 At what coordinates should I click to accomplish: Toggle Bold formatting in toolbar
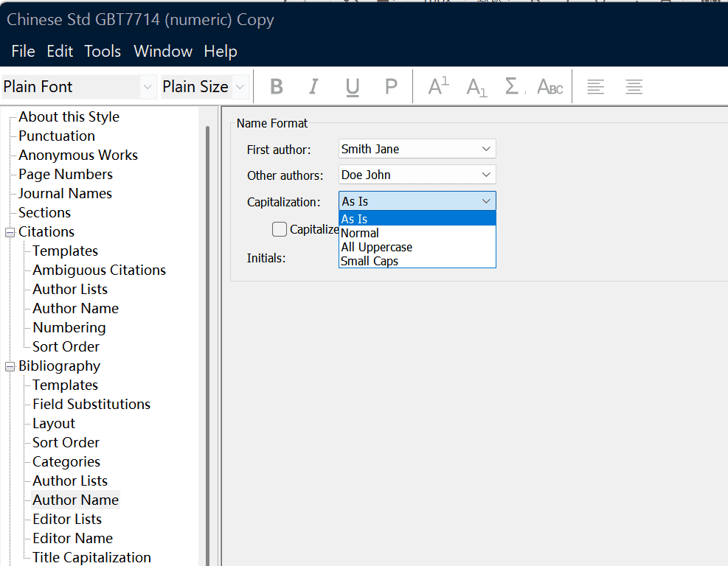coord(277,87)
